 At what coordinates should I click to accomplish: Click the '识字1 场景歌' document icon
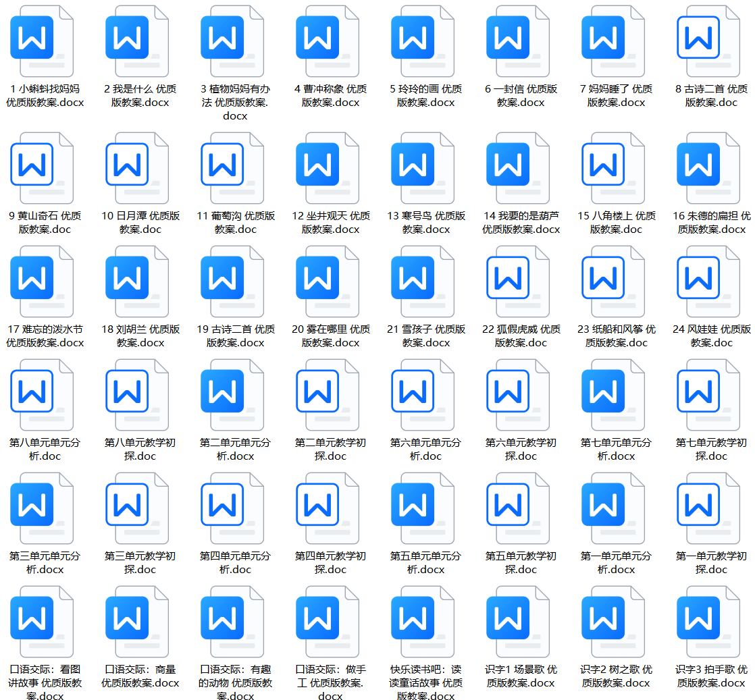(519, 622)
